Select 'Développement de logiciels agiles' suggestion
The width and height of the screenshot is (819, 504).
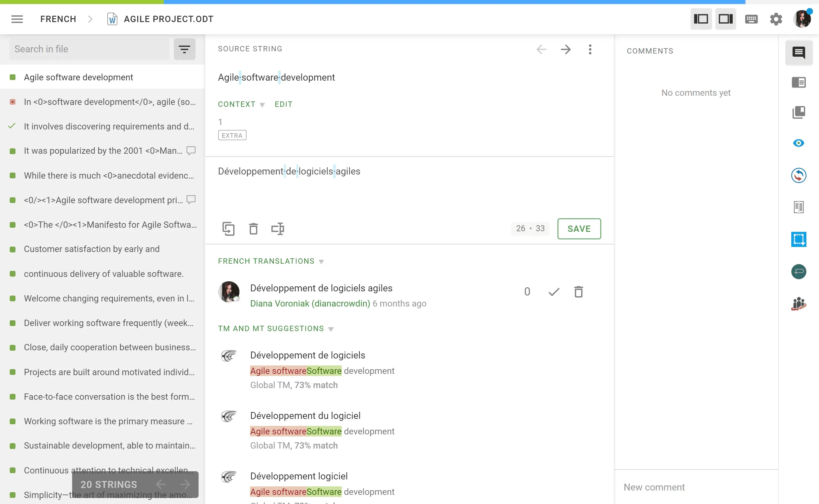tap(321, 288)
